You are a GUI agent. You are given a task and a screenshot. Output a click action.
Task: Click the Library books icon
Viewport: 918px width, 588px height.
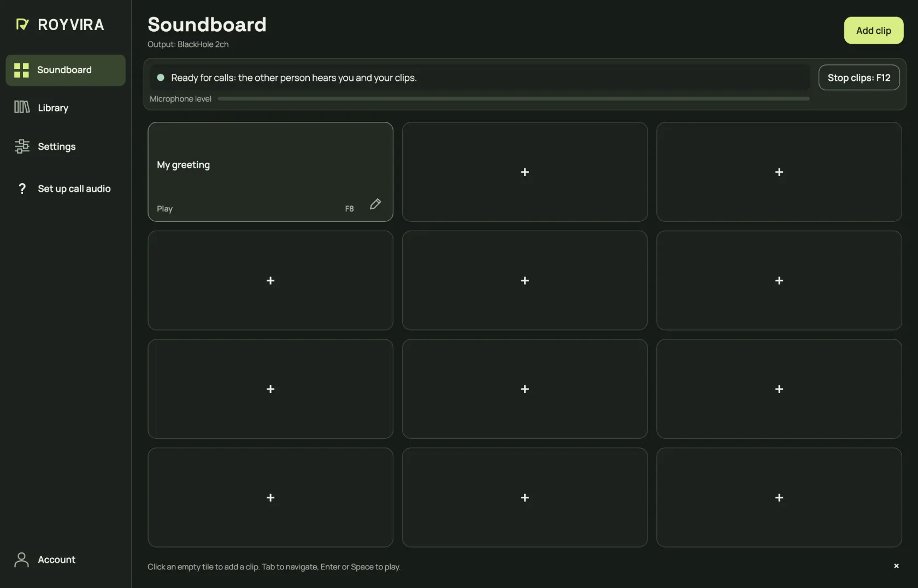click(21, 107)
